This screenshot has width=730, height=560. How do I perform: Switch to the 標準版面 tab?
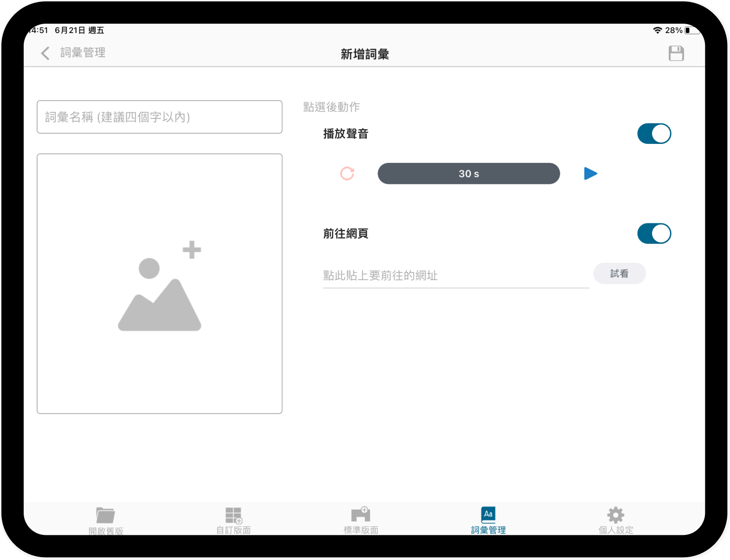361,521
